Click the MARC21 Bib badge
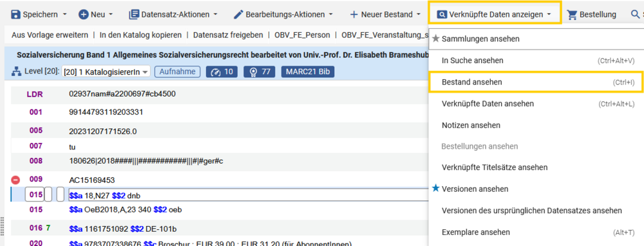The height and width of the screenshot is (246, 644). [x=308, y=72]
